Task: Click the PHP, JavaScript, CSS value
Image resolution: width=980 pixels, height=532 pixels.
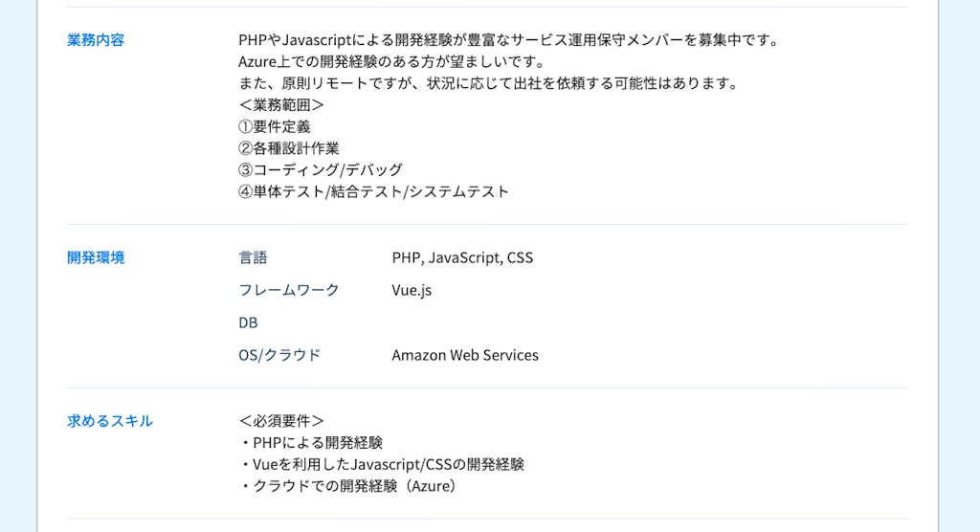Action: [x=462, y=257]
